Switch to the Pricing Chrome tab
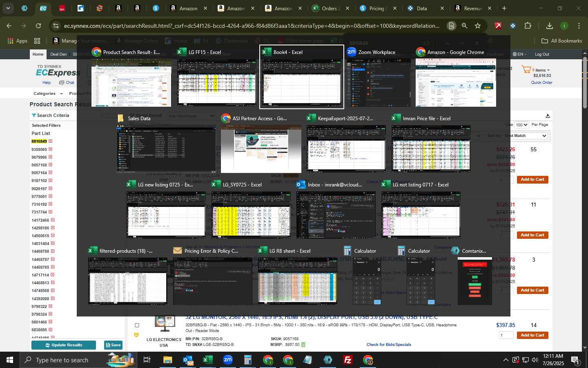The width and height of the screenshot is (588, 368). [378, 8]
